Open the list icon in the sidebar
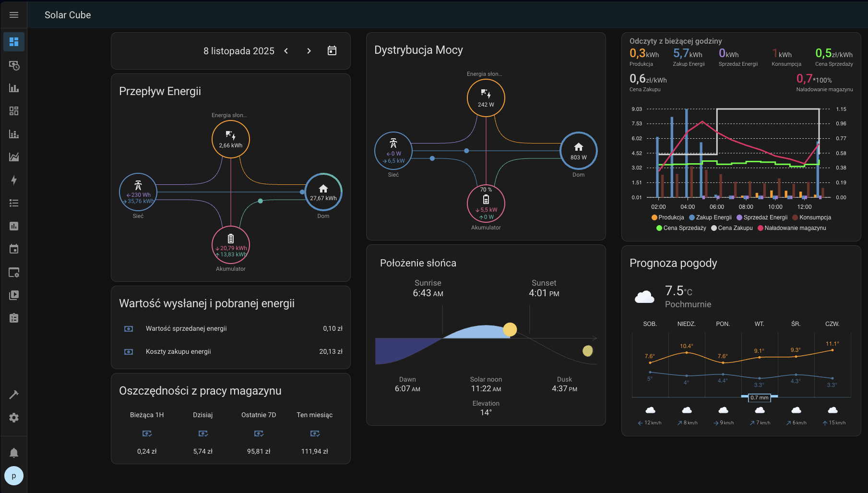Screen dimensions: 868x493 14,203
